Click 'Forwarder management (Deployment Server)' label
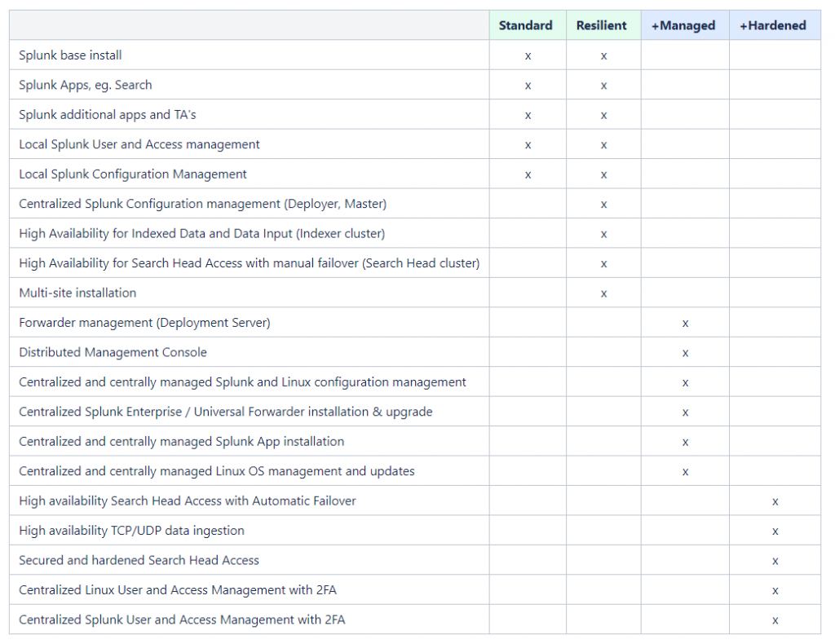Image resolution: width=835 pixels, height=644 pixels. 145,323
